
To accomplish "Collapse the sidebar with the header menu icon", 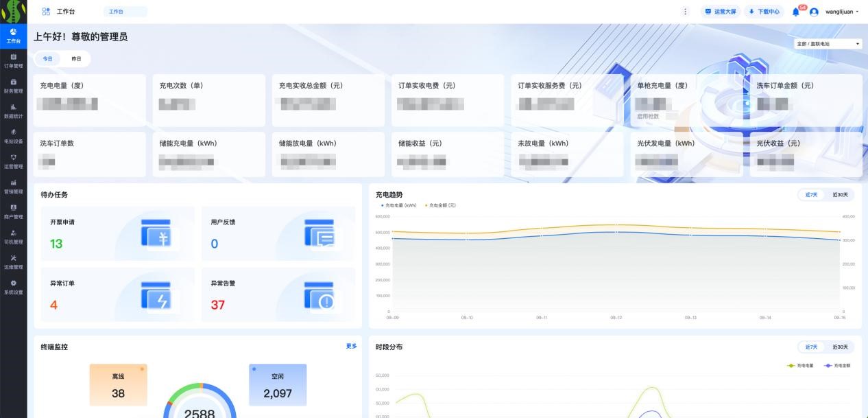I will (46, 12).
